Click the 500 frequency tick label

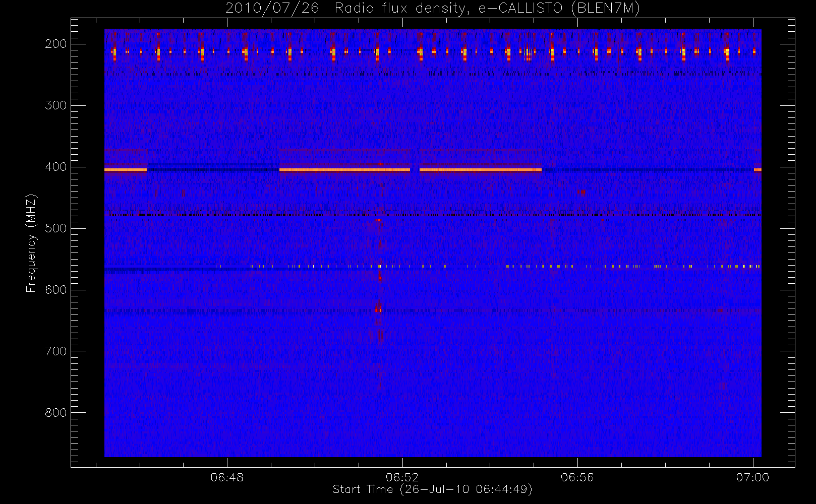tap(56, 228)
